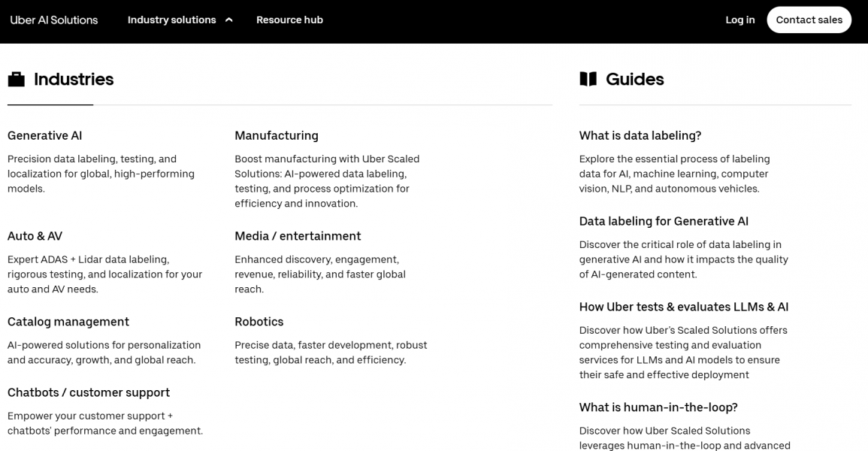Image resolution: width=868 pixels, height=451 pixels.
Task: Open How Uber tests & evaluates LLMs
Action: point(684,307)
